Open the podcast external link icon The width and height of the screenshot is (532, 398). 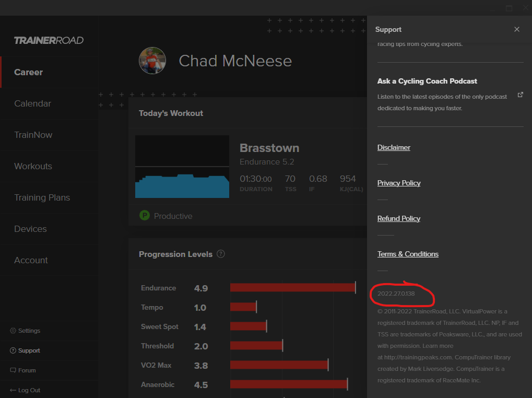(x=520, y=95)
